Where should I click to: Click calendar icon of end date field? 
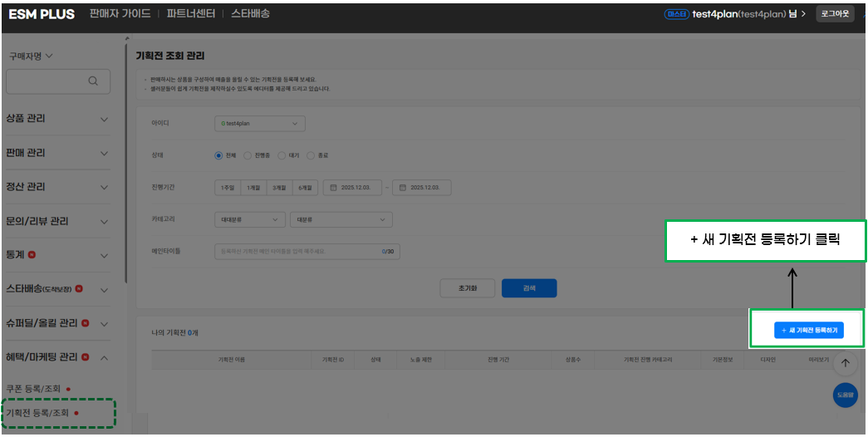(403, 188)
